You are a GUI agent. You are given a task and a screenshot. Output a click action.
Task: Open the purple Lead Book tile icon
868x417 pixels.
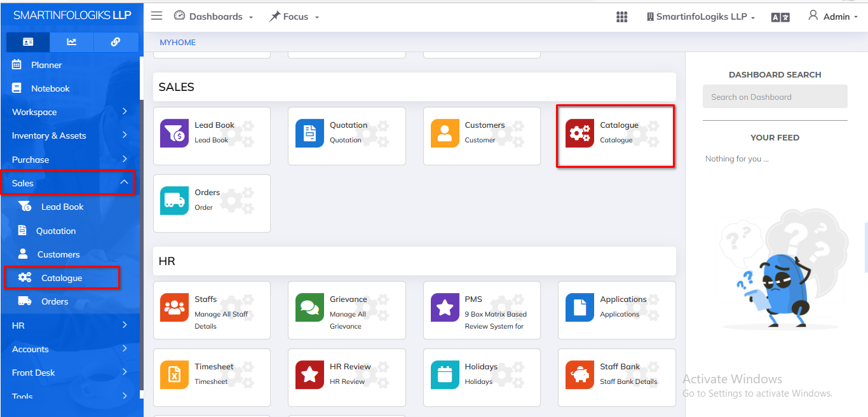pyautogui.click(x=174, y=133)
